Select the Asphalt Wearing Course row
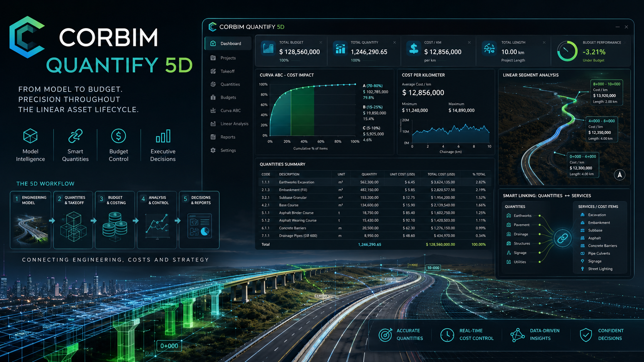Image resolution: width=644 pixels, height=362 pixels. click(x=374, y=220)
